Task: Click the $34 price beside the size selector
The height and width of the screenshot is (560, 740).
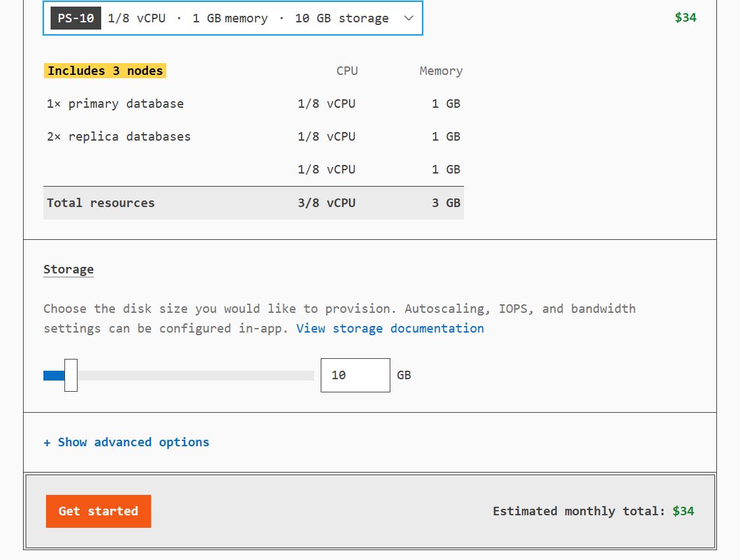Action: (x=685, y=18)
